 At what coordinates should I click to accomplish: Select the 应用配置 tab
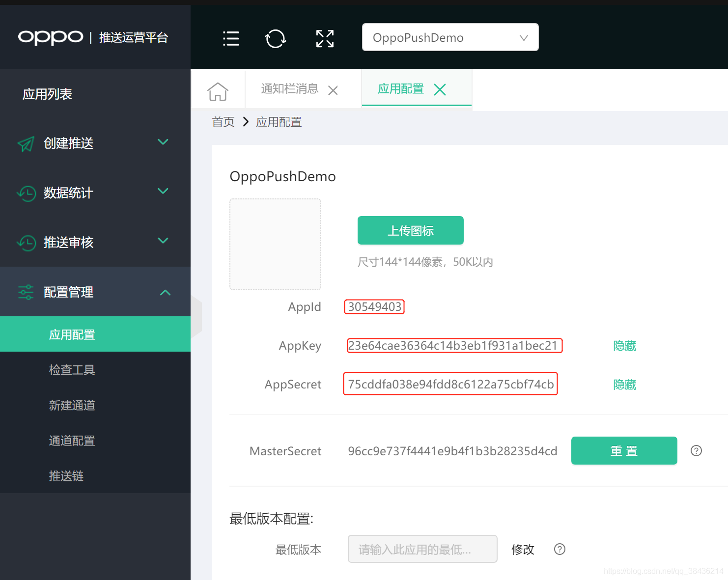(401, 89)
